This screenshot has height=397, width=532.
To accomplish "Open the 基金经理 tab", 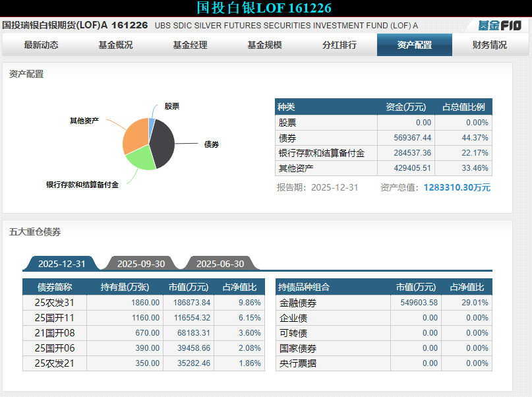I will tap(190, 45).
